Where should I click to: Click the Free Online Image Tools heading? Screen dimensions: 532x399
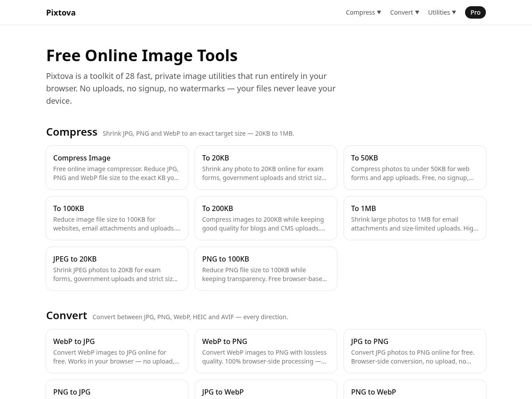[142, 55]
